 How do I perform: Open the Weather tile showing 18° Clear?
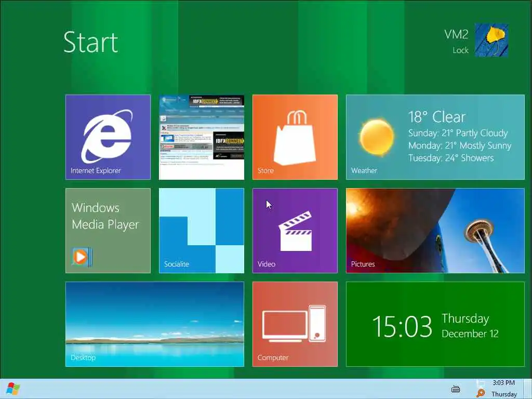pos(435,137)
